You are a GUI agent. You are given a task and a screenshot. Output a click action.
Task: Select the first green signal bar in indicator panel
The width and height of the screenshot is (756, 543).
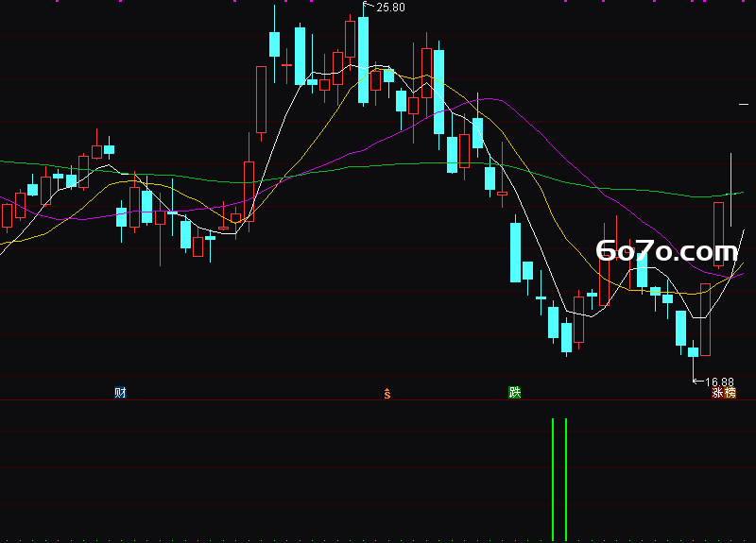pos(553,480)
